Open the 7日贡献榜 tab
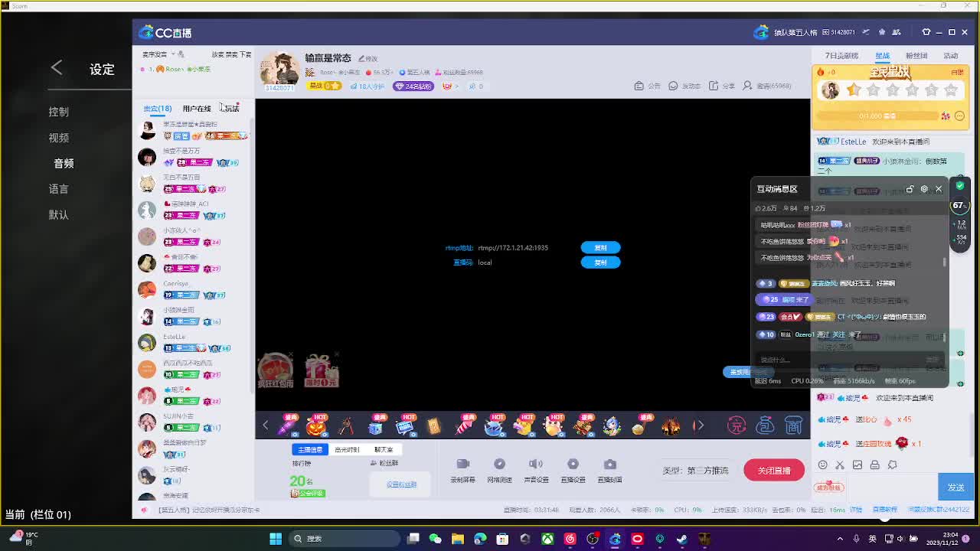The image size is (980, 551). [x=841, y=56]
